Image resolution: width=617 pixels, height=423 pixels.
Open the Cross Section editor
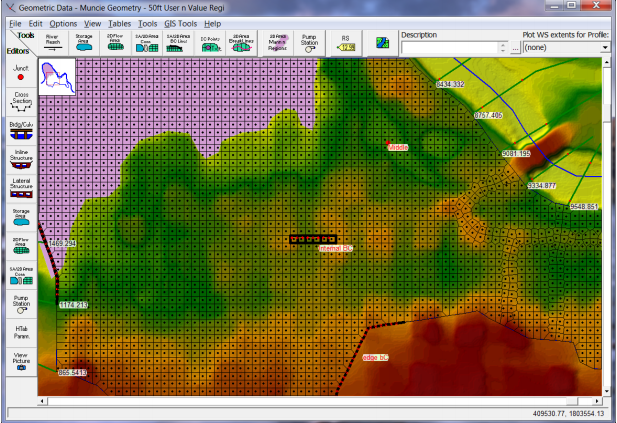[21, 100]
